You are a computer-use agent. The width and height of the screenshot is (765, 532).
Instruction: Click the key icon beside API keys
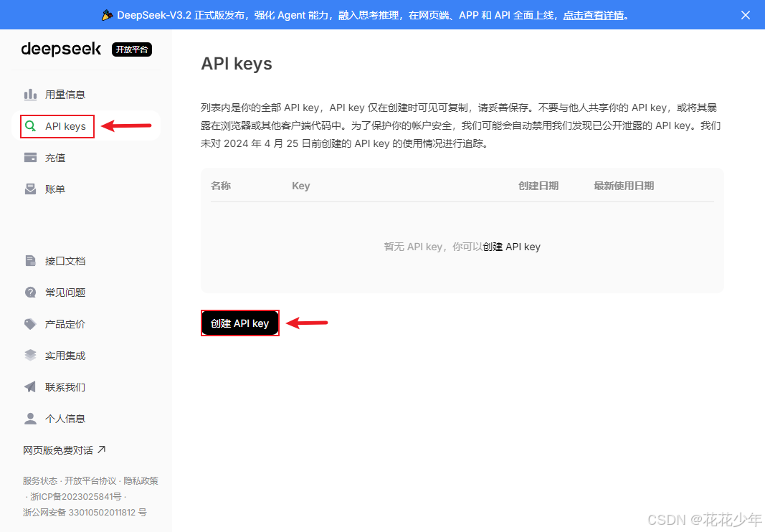click(30, 126)
